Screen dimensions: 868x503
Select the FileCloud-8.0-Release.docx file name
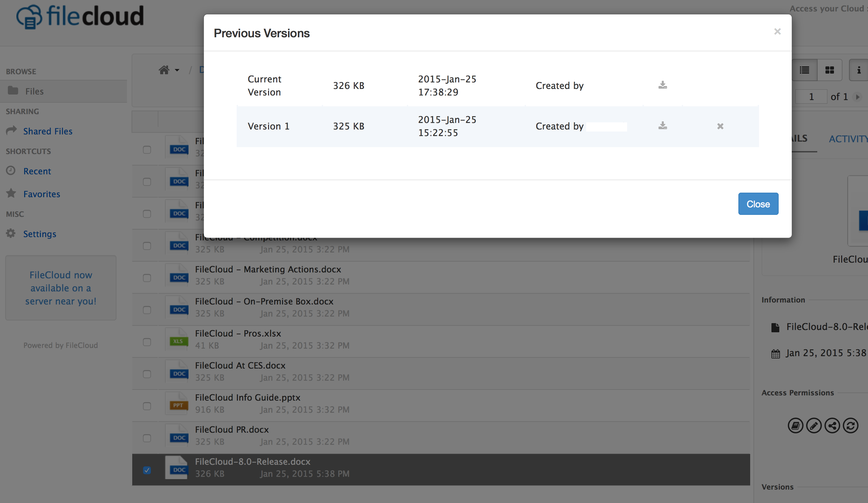(252, 461)
